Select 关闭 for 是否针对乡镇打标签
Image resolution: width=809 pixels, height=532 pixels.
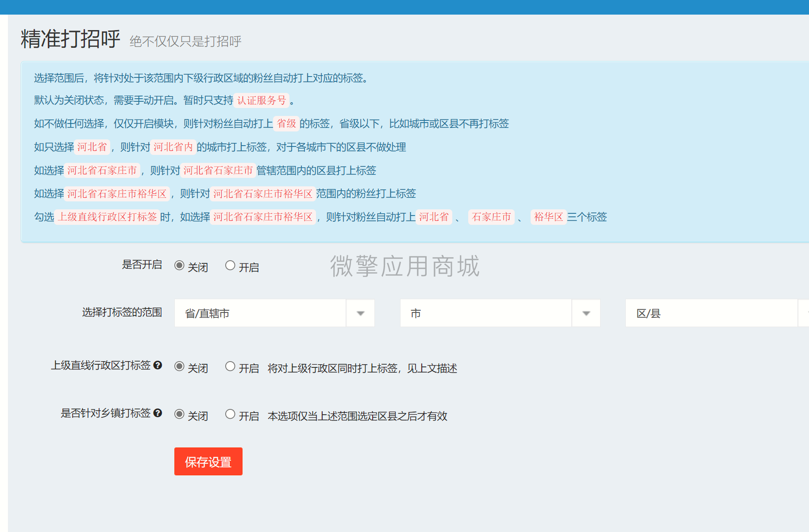(x=179, y=414)
